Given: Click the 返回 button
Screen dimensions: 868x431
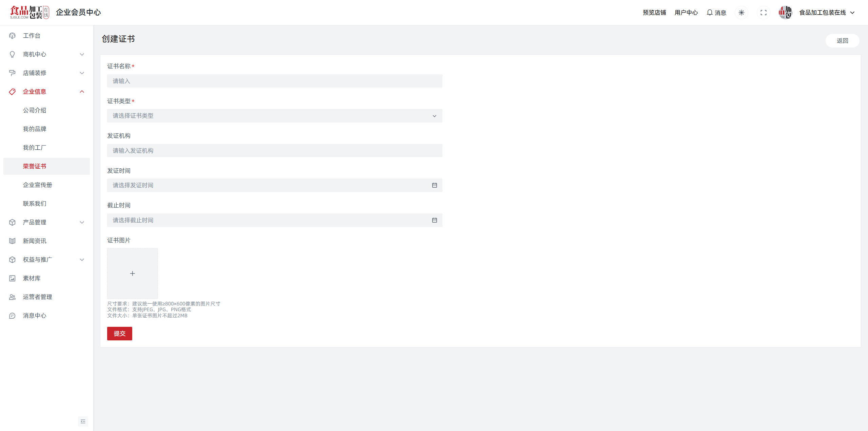Looking at the screenshot, I should pyautogui.click(x=842, y=41).
